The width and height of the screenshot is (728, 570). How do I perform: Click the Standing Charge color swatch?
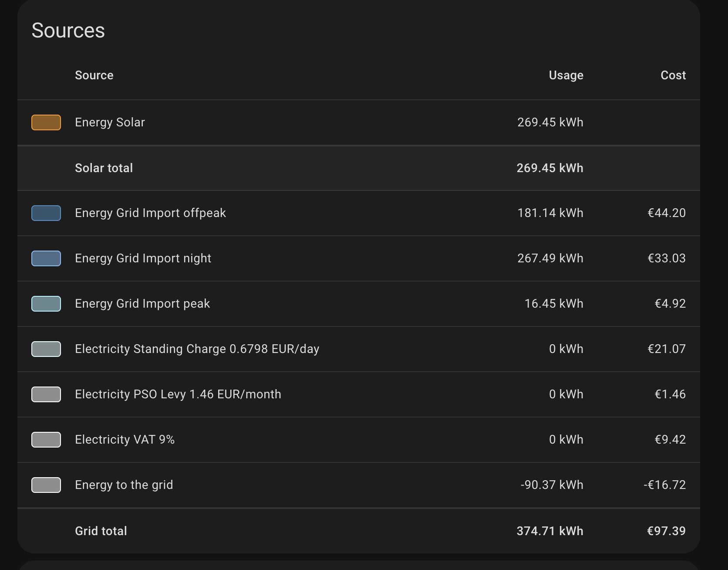click(x=46, y=349)
